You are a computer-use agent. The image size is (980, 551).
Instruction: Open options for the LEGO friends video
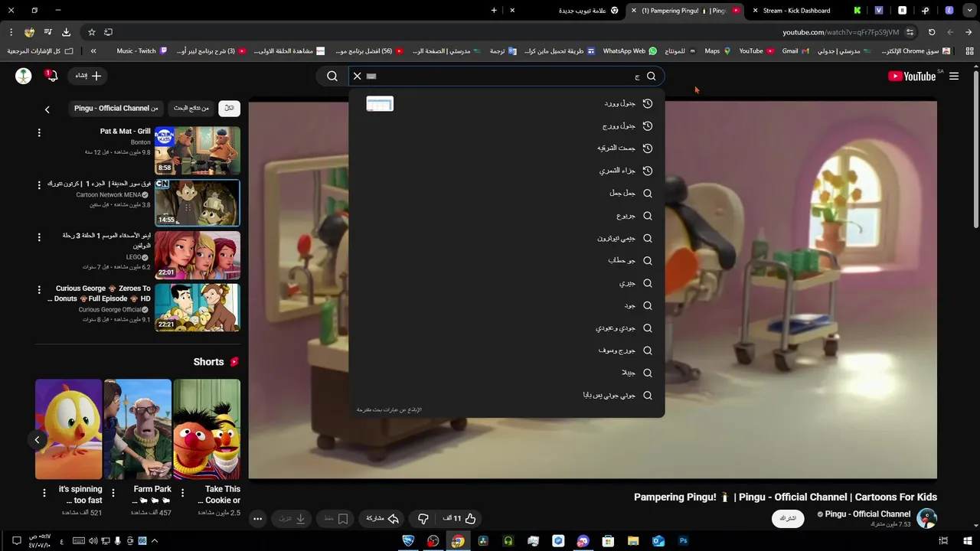coord(39,237)
